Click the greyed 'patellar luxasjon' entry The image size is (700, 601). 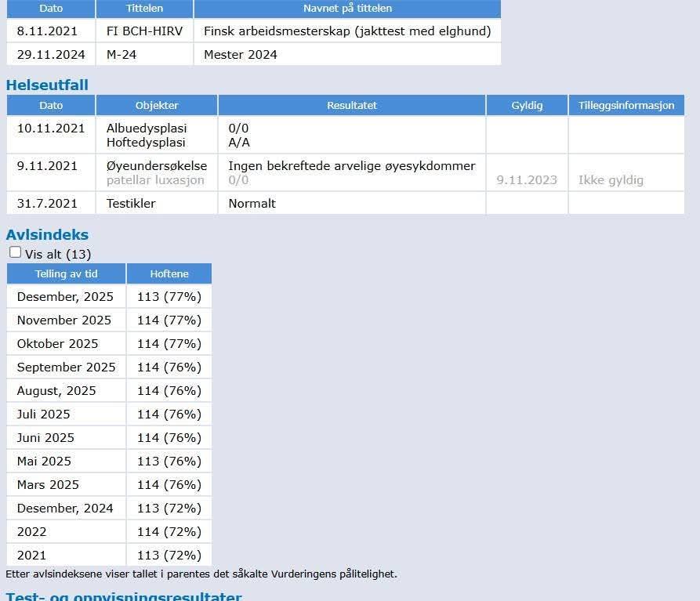[155, 180]
